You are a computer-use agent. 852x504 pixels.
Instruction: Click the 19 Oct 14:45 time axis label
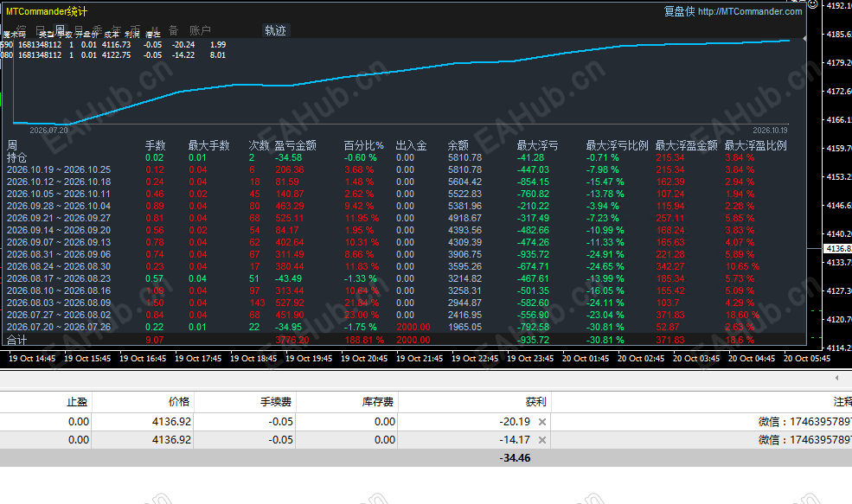click(x=32, y=359)
